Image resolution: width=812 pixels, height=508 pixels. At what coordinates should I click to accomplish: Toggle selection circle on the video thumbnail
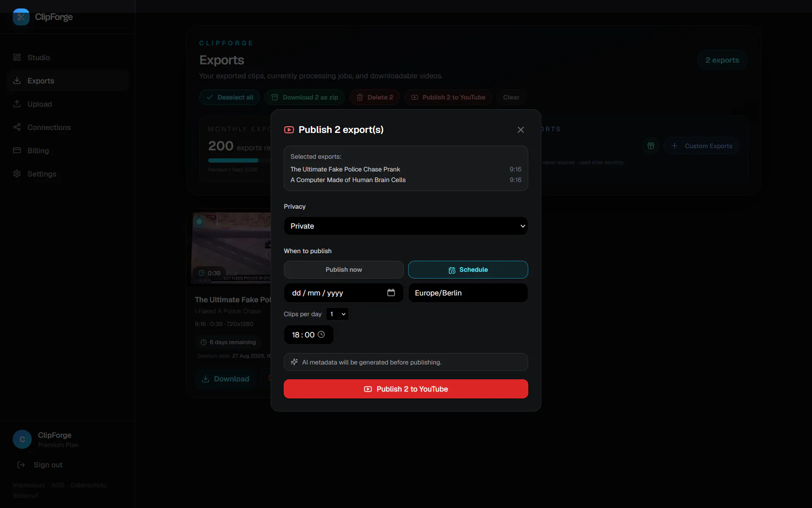199,221
